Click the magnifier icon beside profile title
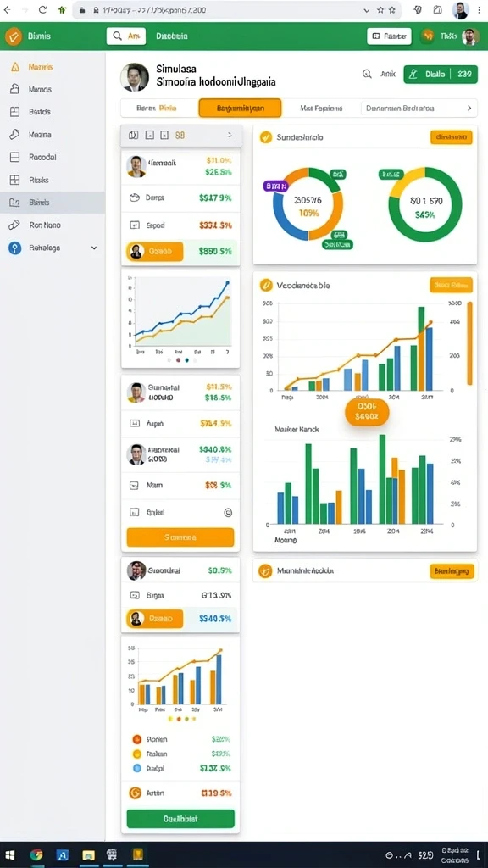 coord(366,74)
